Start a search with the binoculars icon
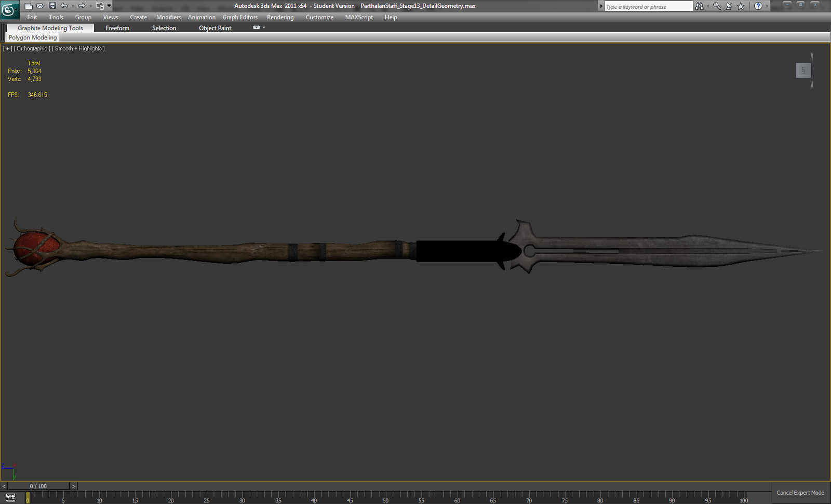831x504 pixels. click(699, 6)
